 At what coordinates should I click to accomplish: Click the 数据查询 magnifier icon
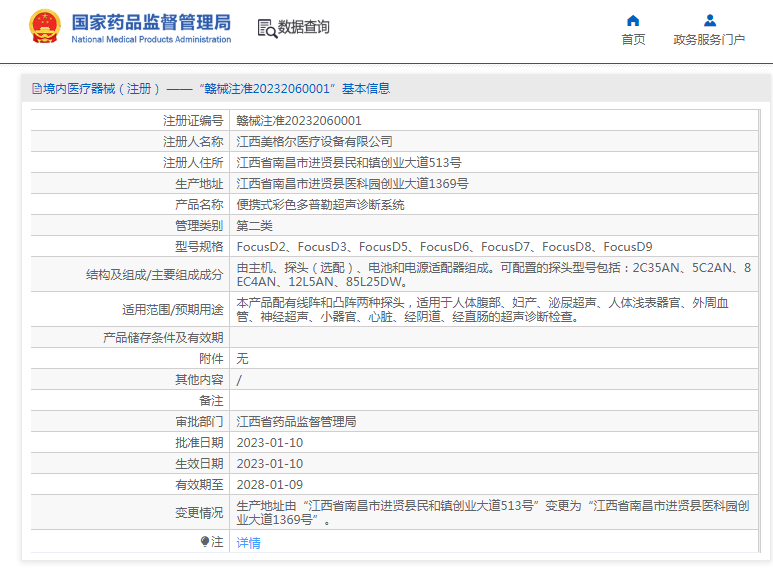click(x=267, y=28)
